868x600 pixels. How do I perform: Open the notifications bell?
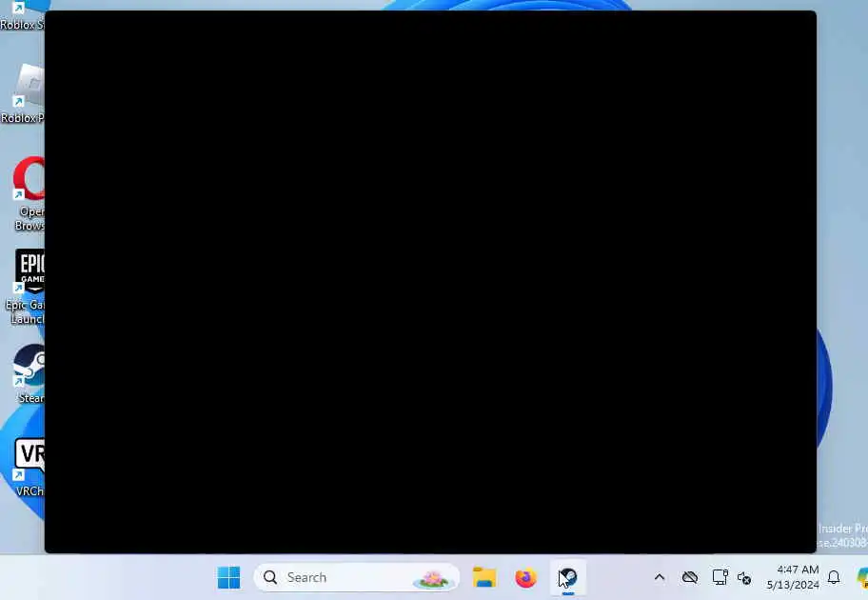pyautogui.click(x=834, y=578)
